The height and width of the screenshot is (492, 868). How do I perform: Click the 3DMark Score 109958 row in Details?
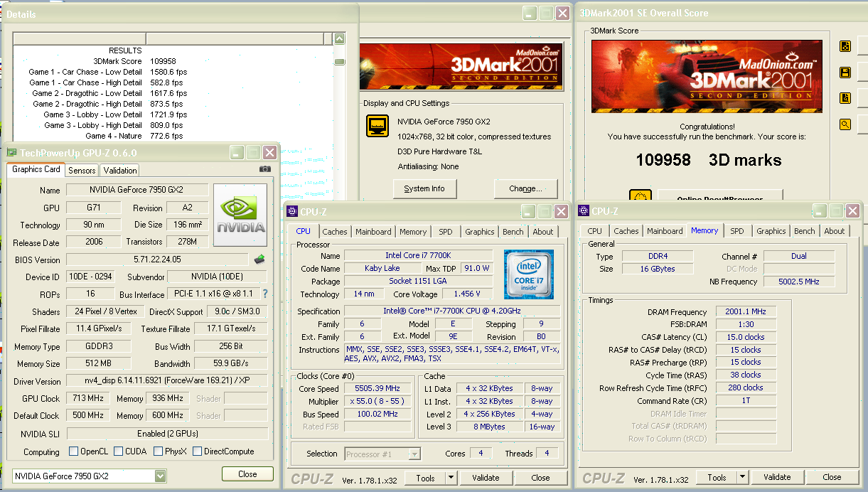click(173, 61)
